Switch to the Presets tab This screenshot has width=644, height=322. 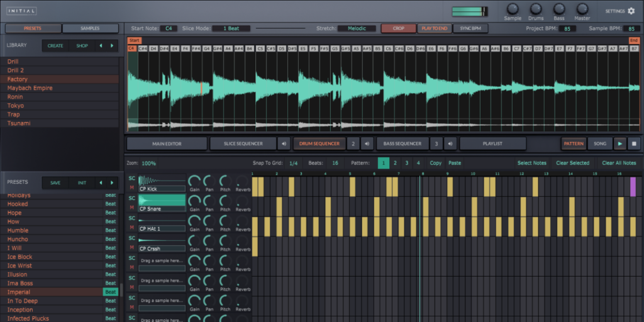point(33,28)
